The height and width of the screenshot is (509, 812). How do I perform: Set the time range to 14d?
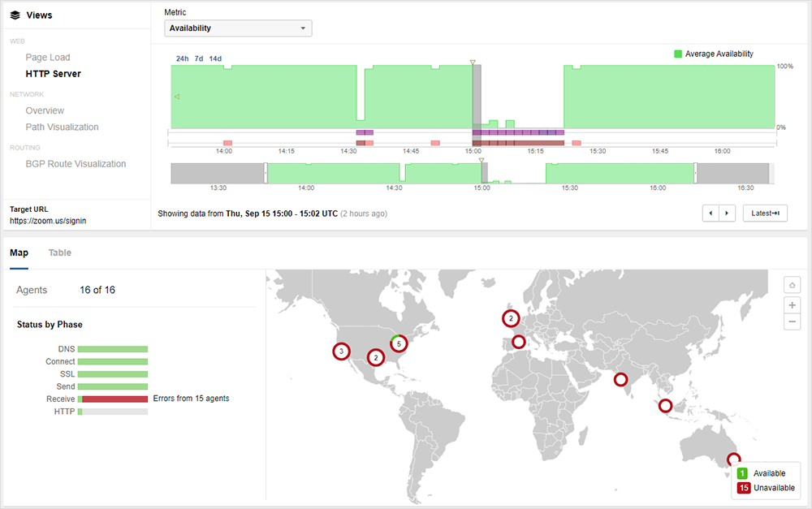[215, 58]
